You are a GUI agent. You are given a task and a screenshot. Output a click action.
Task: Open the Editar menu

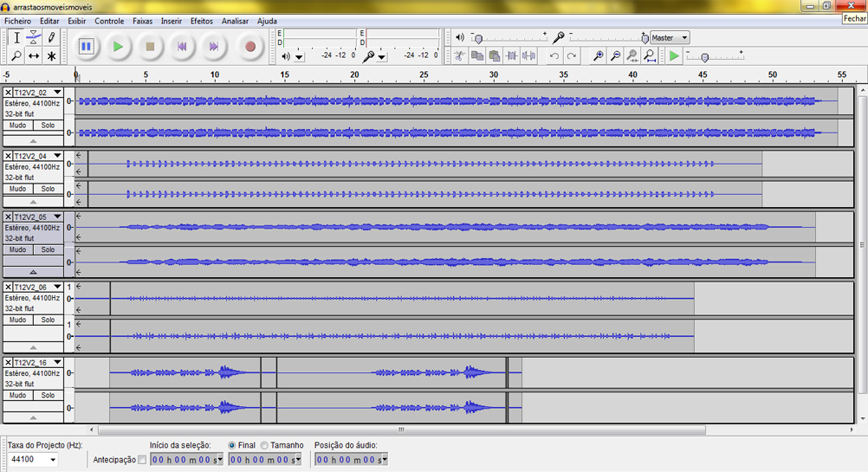pyautogui.click(x=49, y=21)
